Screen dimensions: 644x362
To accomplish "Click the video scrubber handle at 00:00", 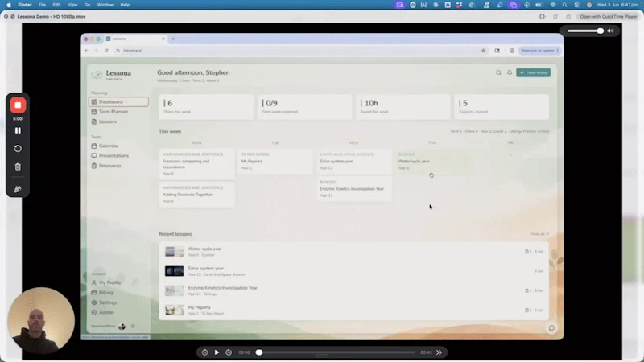I will pyautogui.click(x=259, y=352).
